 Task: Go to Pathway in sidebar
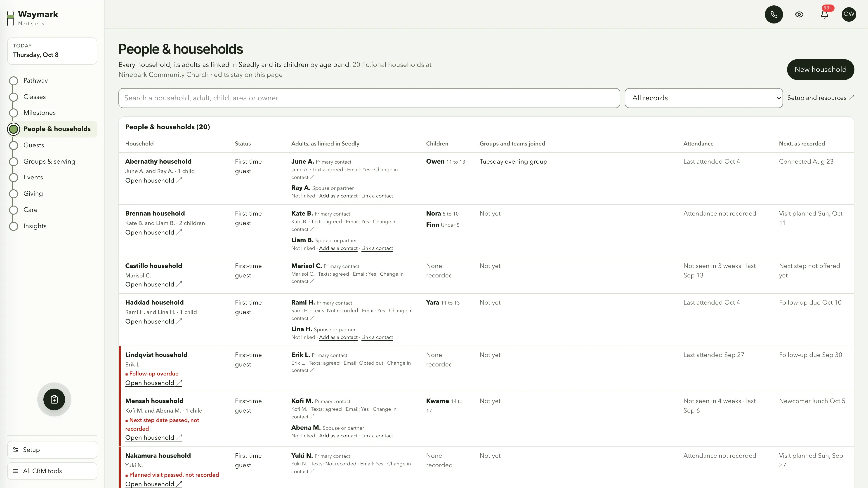36,80
